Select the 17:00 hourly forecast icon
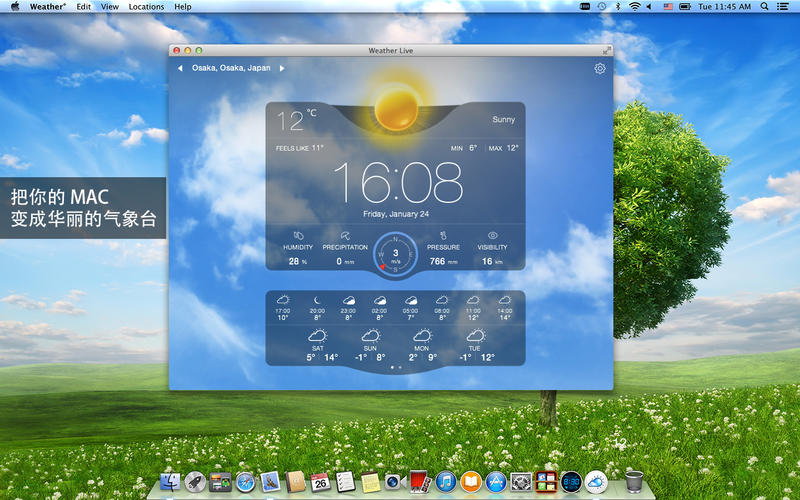This screenshot has width=800, height=500. click(x=283, y=300)
